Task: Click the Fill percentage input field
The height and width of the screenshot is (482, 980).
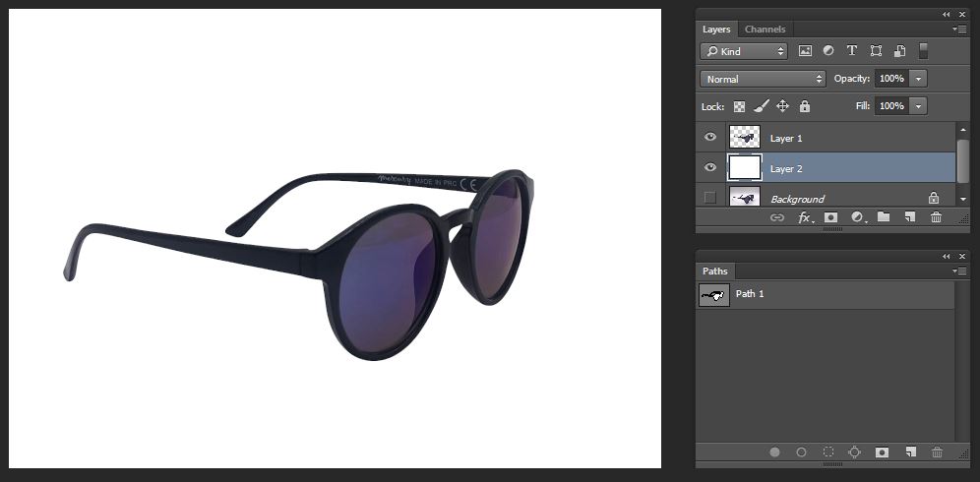Action: (x=891, y=106)
